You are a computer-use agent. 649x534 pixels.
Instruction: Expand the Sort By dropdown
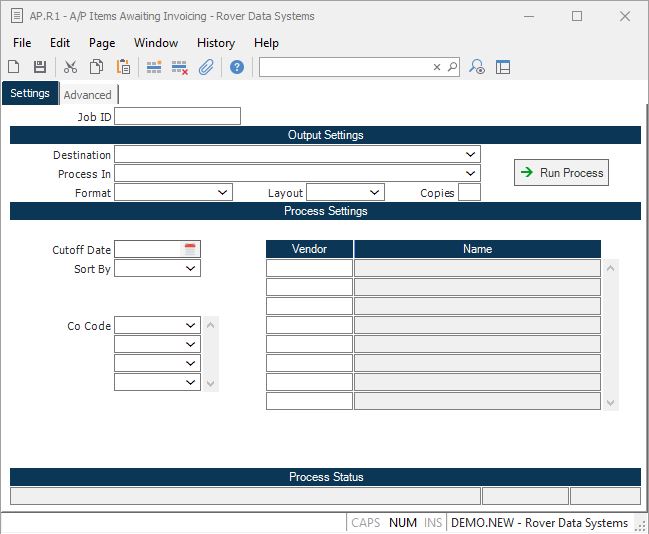point(191,268)
